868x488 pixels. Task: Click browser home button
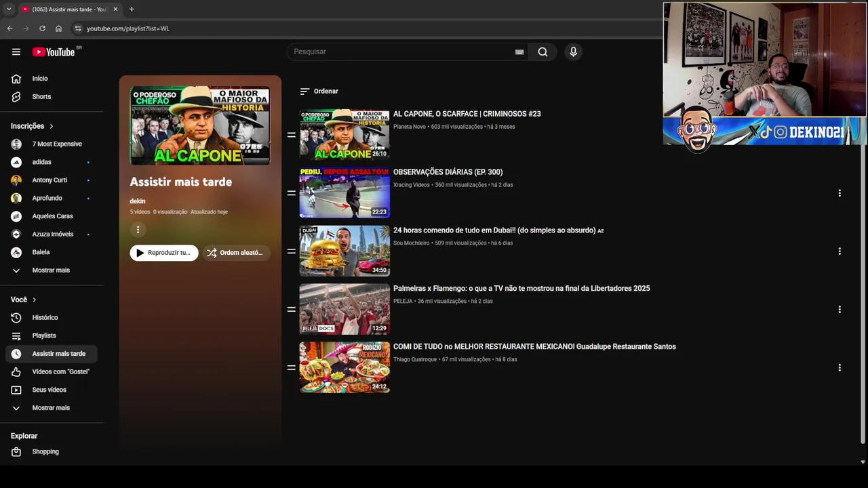pos(58,28)
